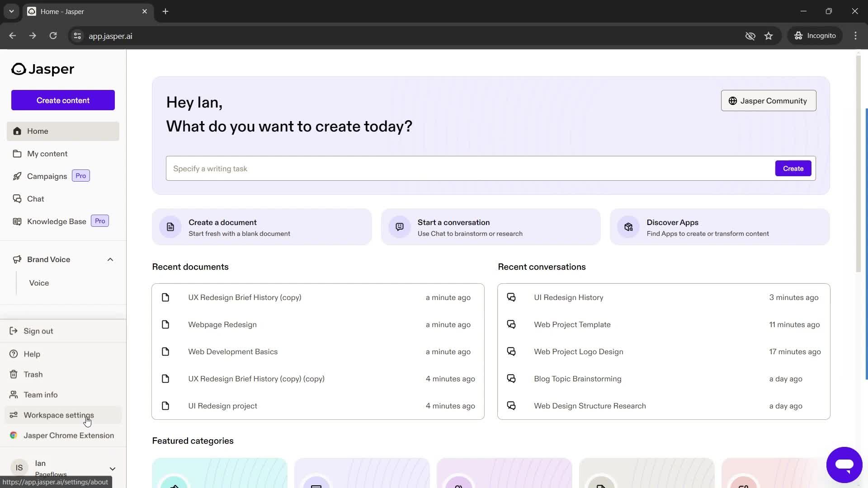Image resolution: width=868 pixels, height=488 pixels.
Task: Click the Create content button
Action: [63, 100]
